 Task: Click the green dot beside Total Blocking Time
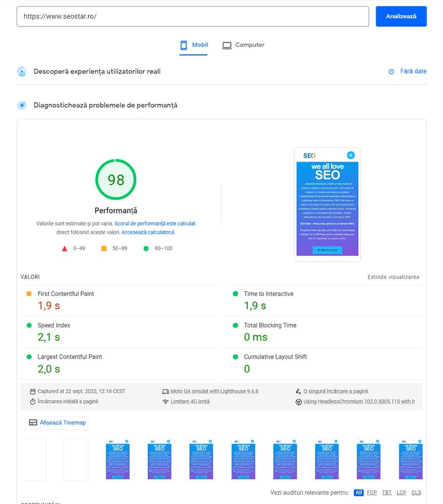click(235, 325)
